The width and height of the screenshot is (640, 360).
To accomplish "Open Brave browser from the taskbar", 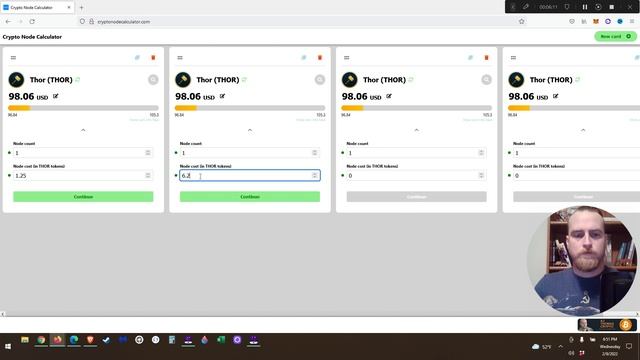I will [x=90, y=340].
